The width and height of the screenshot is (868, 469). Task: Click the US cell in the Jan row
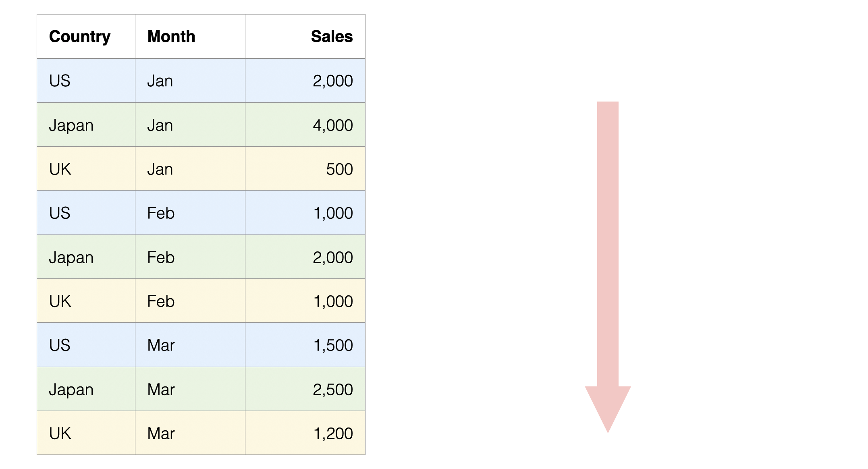pyautogui.click(x=60, y=81)
